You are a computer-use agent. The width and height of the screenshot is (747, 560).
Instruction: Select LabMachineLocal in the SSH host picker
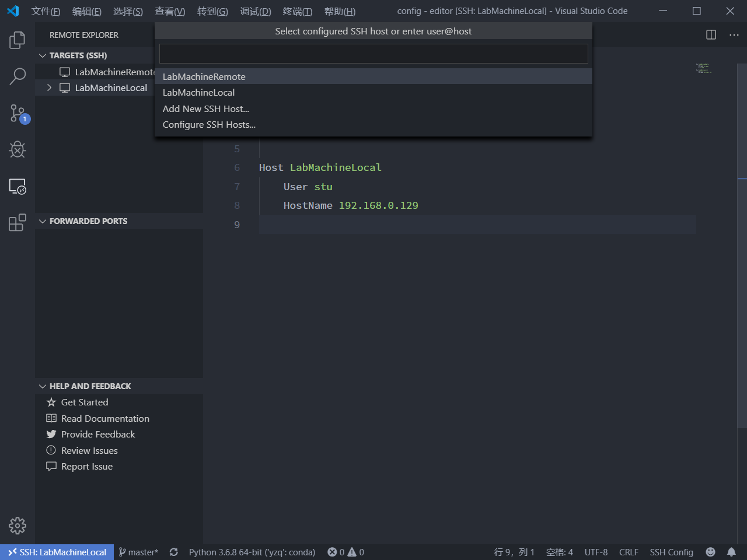(373, 92)
